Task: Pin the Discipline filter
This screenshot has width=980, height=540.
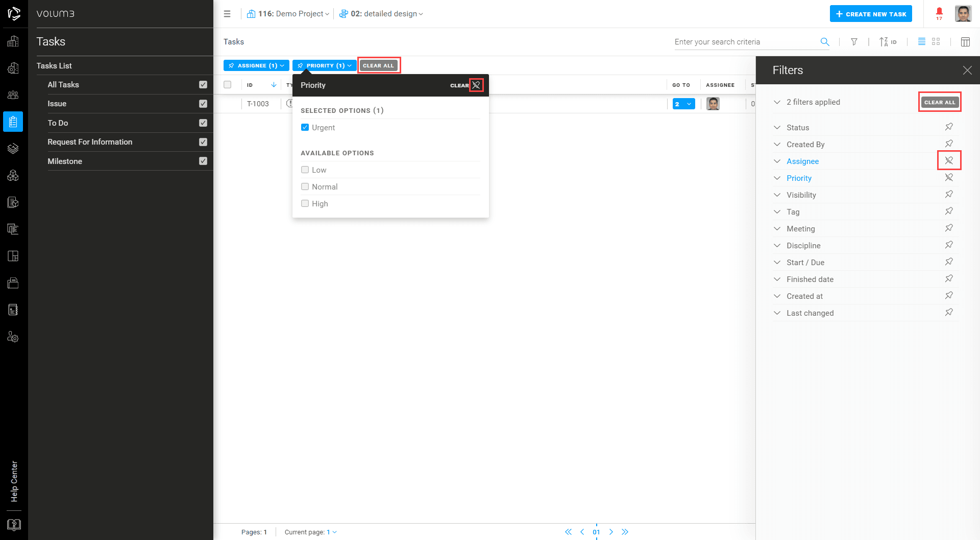Action: tap(949, 245)
